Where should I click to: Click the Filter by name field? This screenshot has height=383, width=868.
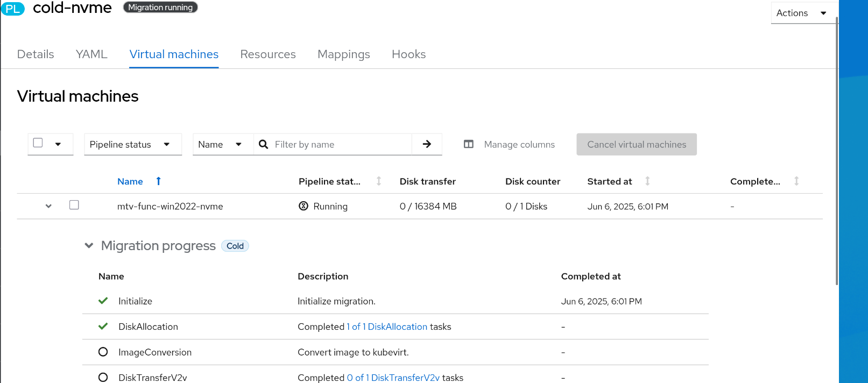(x=340, y=144)
